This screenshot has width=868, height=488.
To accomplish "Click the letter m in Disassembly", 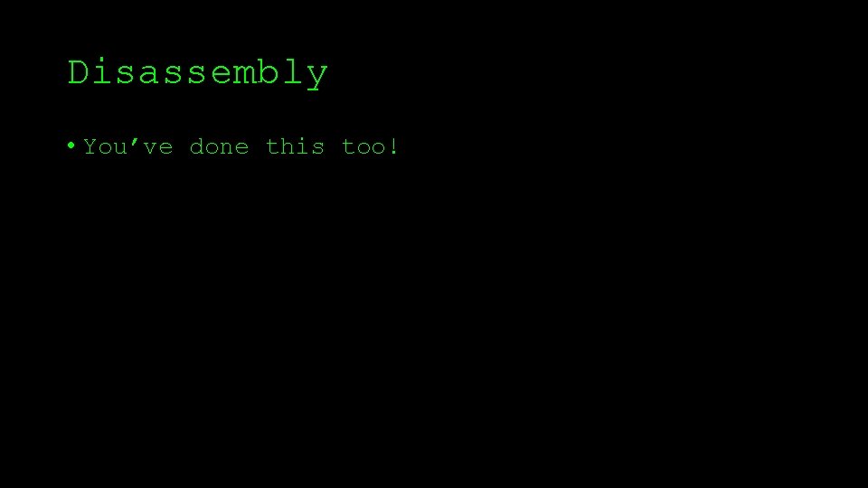I will 245,75.
